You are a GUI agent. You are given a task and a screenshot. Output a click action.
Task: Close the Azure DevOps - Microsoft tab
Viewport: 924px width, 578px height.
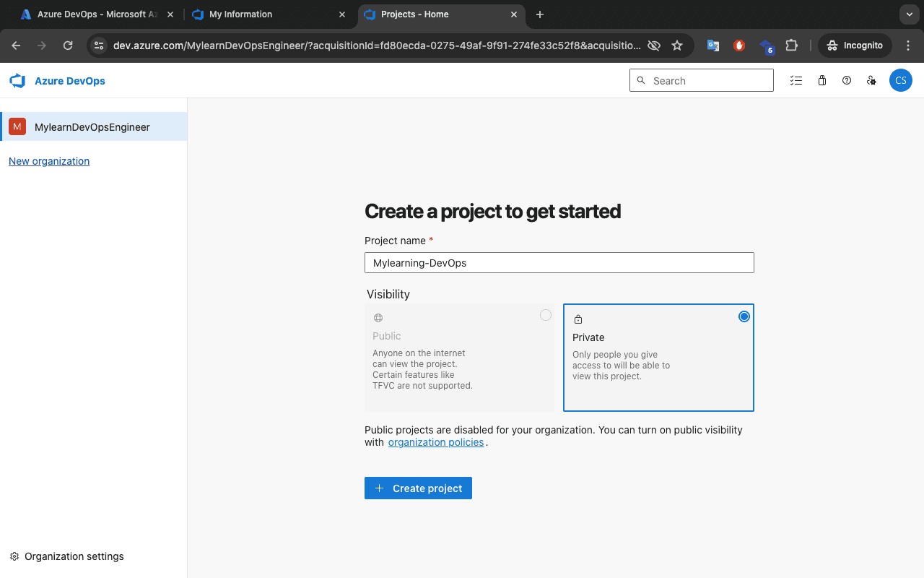[x=170, y=14]
